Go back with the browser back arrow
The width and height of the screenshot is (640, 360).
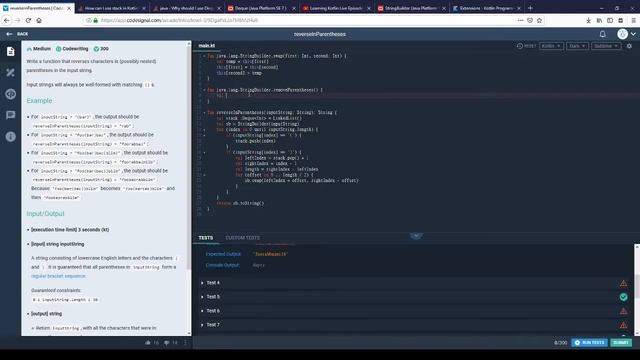pos(7,20)
